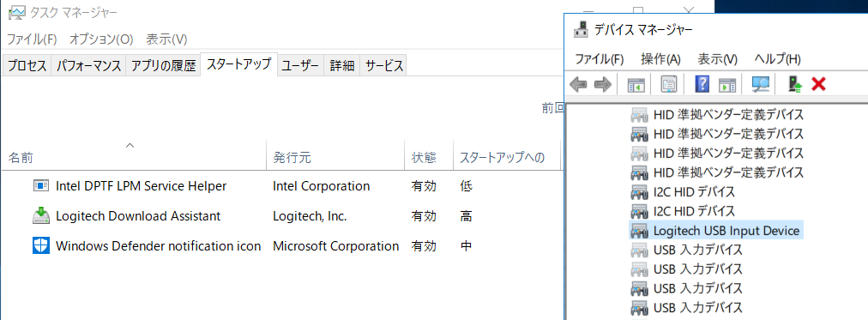Switch to the パフォーマンス tab

(89, 66)
